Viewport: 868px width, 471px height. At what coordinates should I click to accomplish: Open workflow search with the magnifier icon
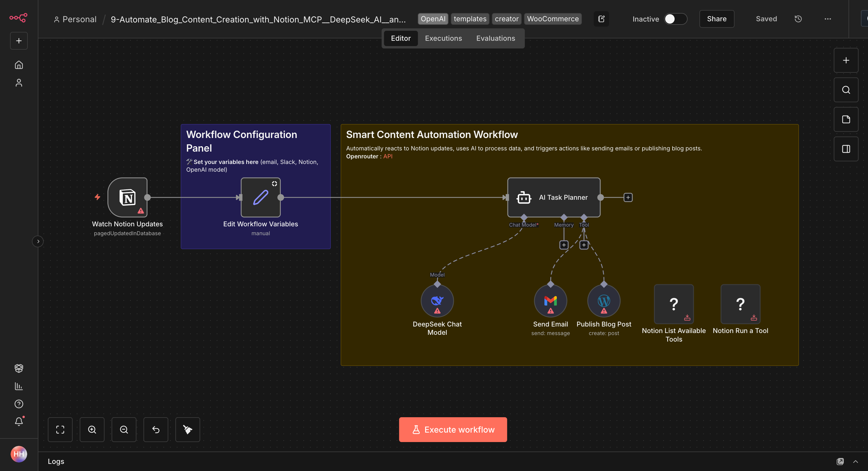pos(846,90)
